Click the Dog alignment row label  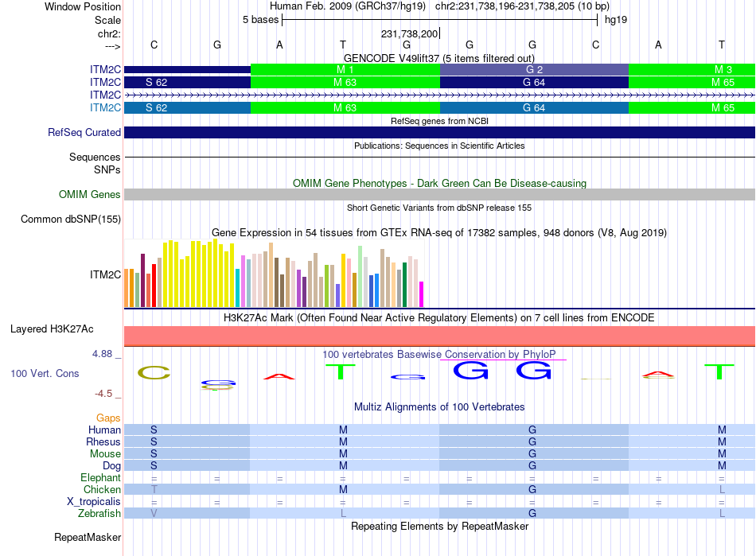(112, 466)
